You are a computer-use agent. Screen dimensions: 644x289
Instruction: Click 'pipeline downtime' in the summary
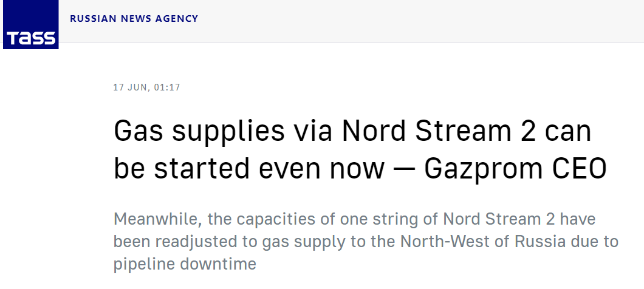pyautogui.click(x=185, y=265)
